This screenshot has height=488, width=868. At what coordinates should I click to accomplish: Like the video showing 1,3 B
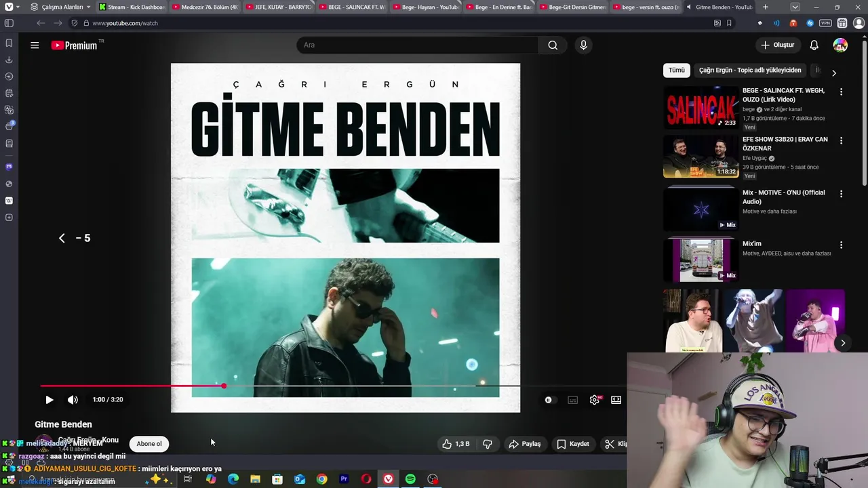pyautogui.click(x=456, y=444)
